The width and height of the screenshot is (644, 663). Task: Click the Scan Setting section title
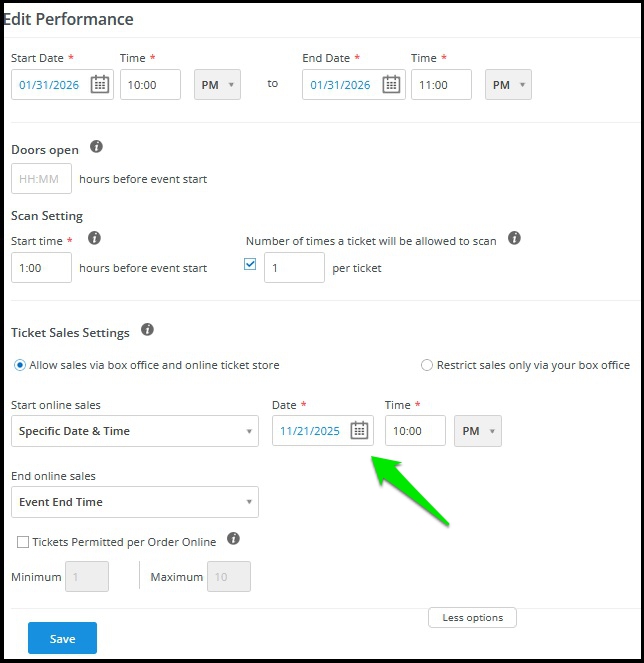pos(47,216)
